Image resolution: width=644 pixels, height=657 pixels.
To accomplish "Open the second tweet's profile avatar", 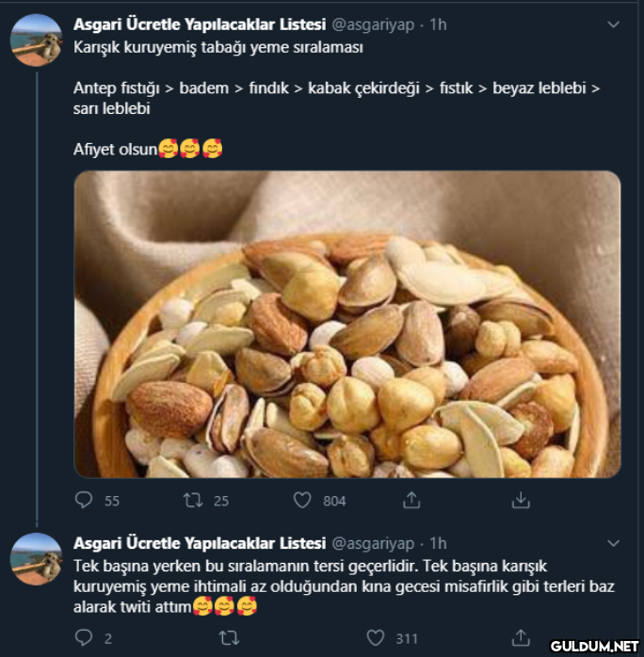I will click(37, 559).
